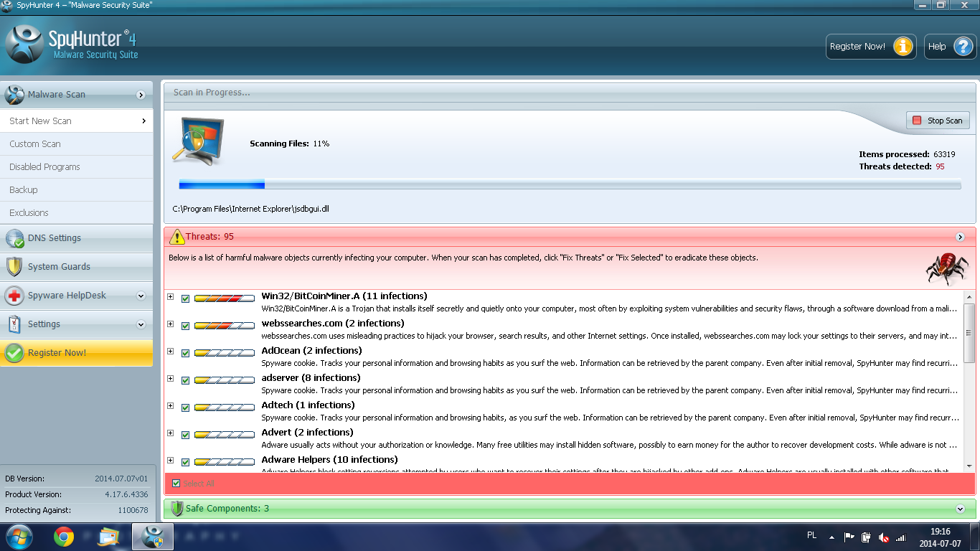The height and width of the screenshot is (551, 980).
Task: Click the Spyware HelpDesk red cross icon
Action: (x=14, y=296)
